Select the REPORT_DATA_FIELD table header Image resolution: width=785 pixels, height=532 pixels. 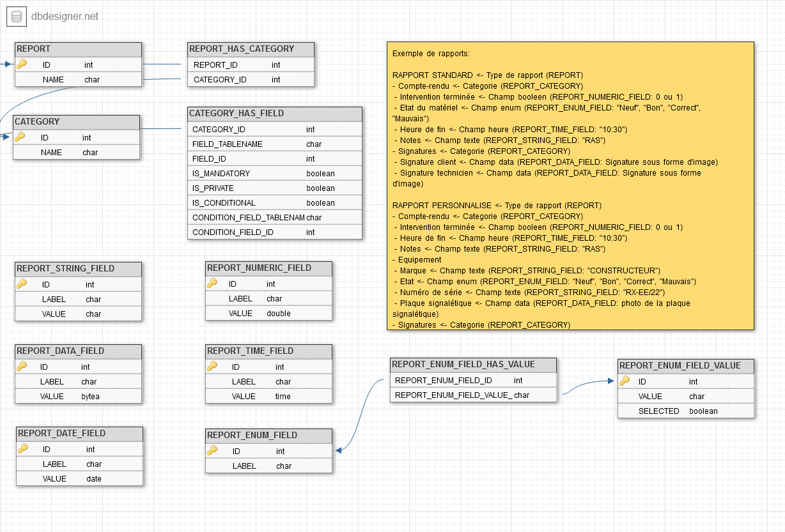pyautogui.click(x=79, y=351)
